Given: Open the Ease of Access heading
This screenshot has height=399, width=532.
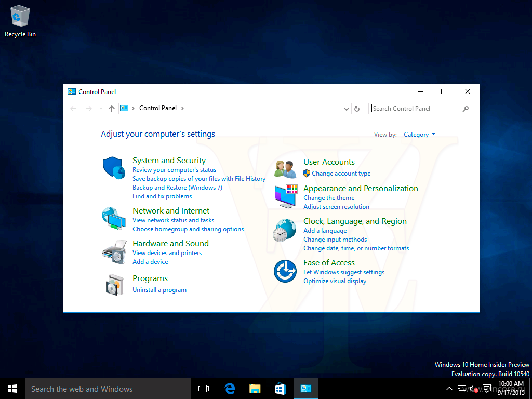Looking at the screenshot, I should click(x=329, y=262).
